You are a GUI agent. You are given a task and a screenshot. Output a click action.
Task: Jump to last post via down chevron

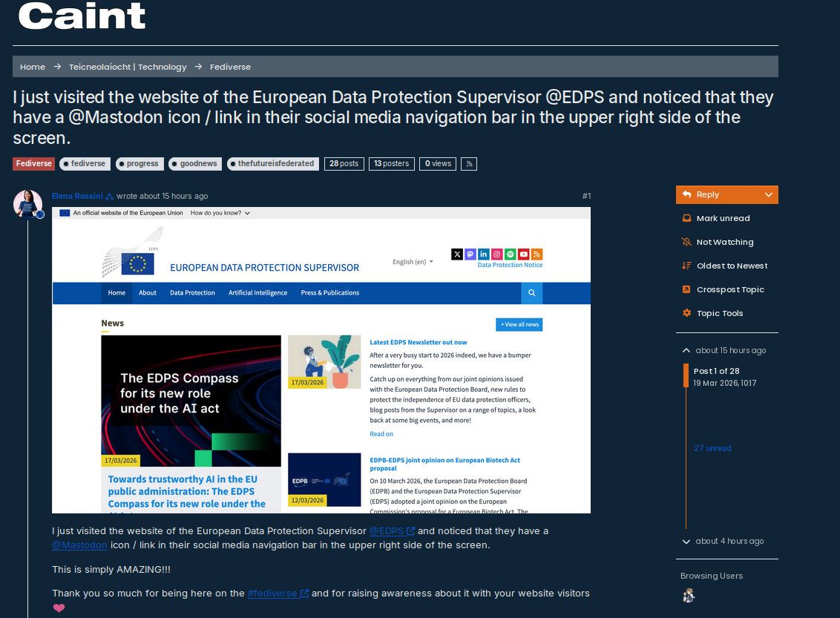pyautogui.click(x=686, y=541)
